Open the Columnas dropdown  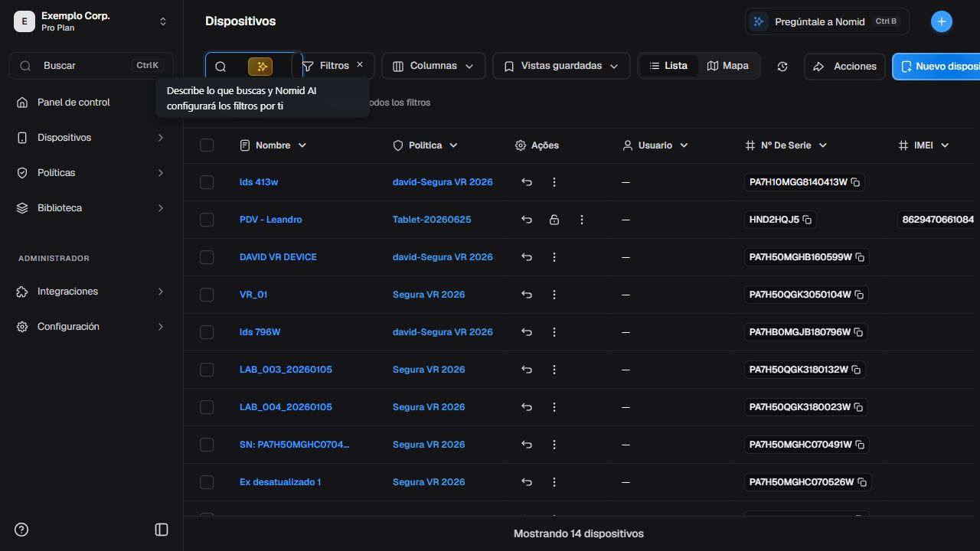(433, 66)
